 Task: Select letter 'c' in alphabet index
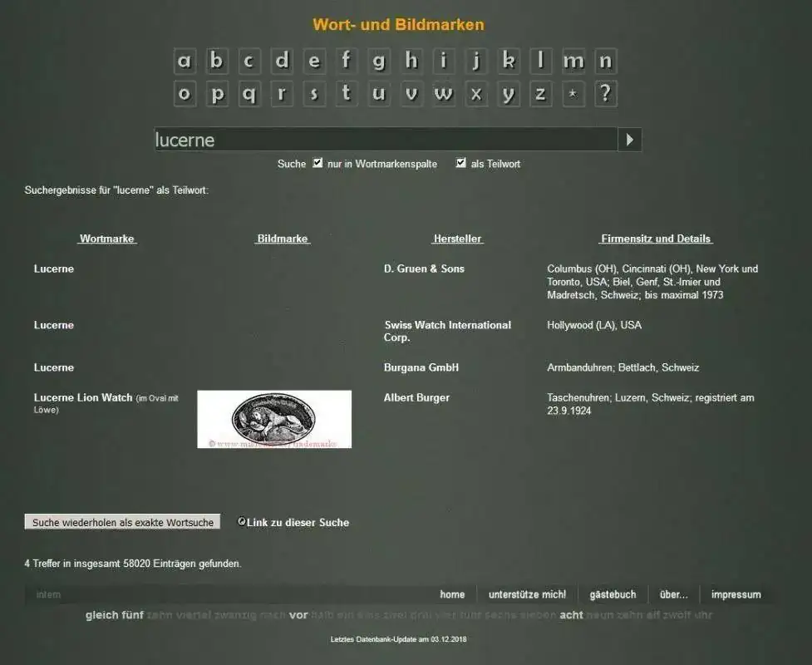(x=249, y=62)
